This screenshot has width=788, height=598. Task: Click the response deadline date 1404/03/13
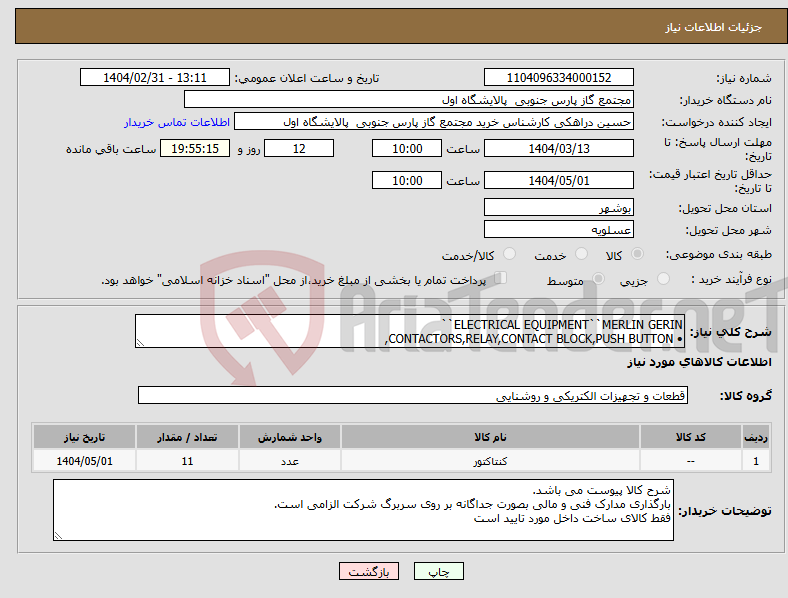(x=558, y=148)
